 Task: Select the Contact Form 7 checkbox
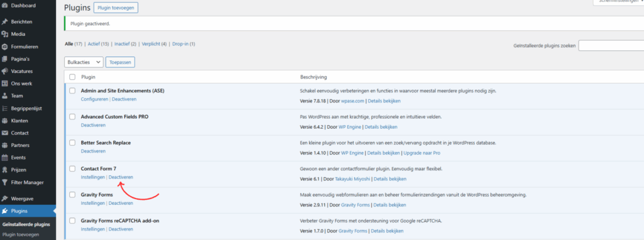coord(72,168)
